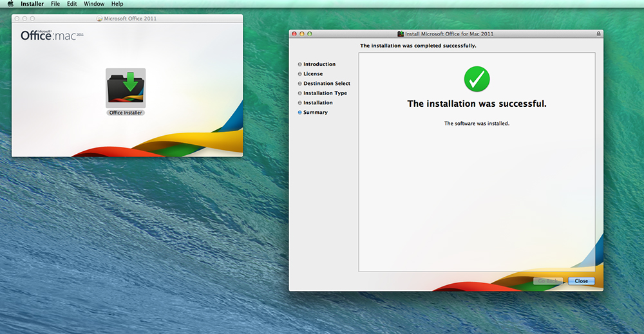Close the installer window with red button
Screen dimensions: 644x334
click(294, 33)
